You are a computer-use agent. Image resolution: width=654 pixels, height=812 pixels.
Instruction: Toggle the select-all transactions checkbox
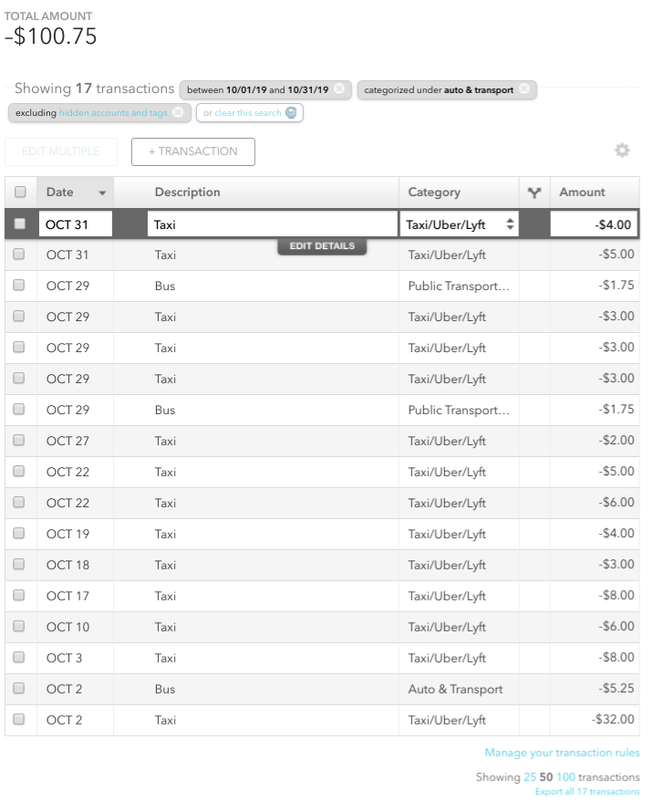[20, 193]
